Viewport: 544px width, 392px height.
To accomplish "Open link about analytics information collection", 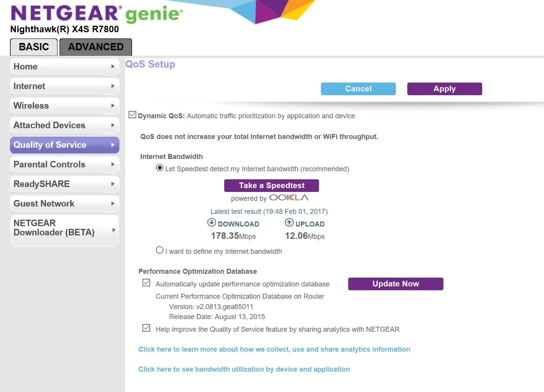I will pos(274,349).
